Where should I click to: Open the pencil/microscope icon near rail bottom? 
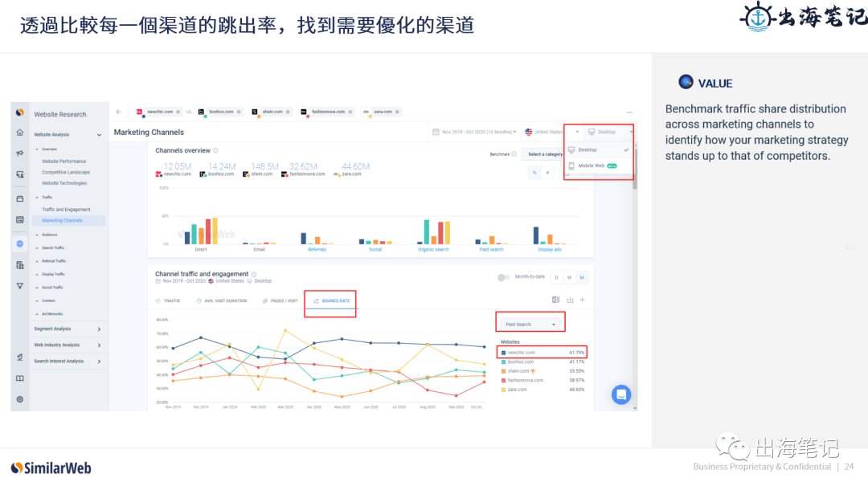(x=20, y=357)
